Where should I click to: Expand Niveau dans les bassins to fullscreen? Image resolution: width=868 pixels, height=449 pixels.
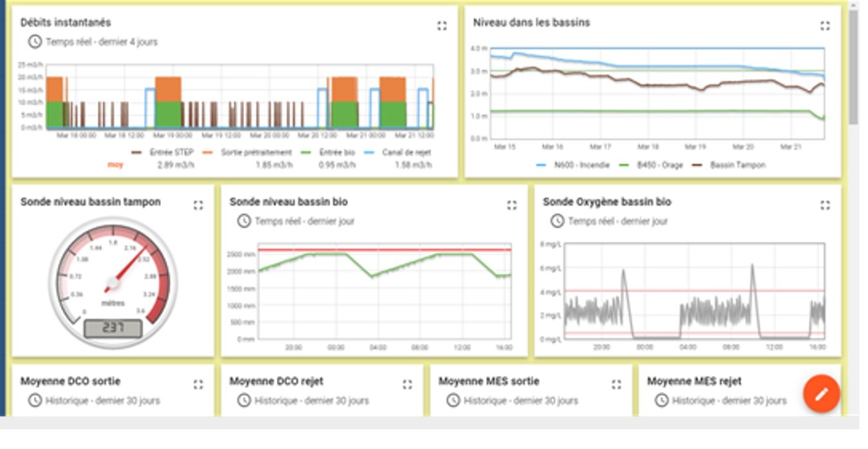click(x=825, y=26)
